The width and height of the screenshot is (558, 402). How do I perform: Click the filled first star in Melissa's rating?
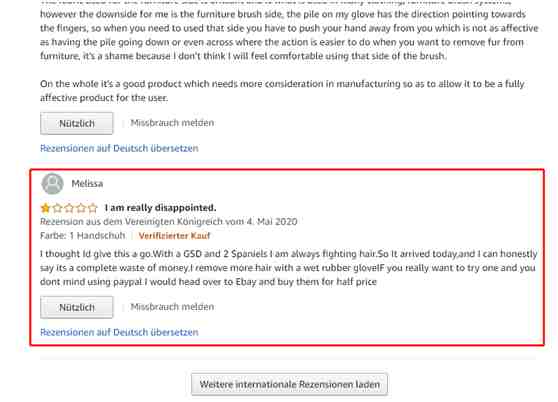[45, 208]
